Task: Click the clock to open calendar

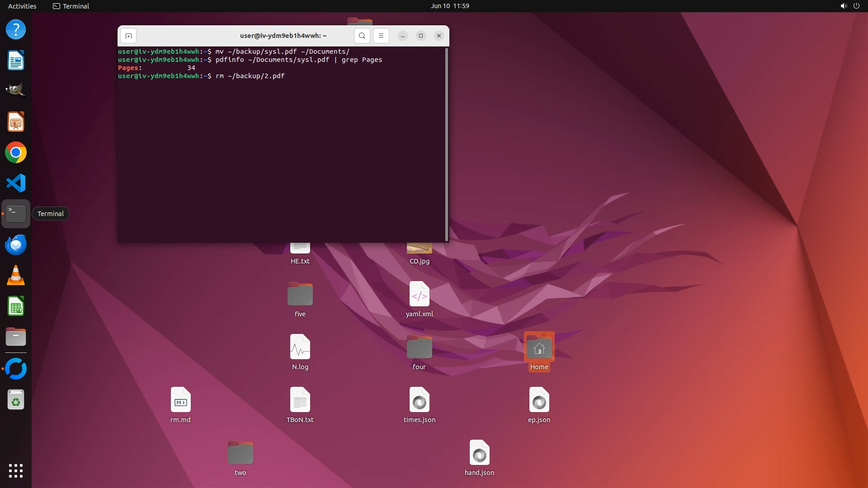Action: point(449,6)
